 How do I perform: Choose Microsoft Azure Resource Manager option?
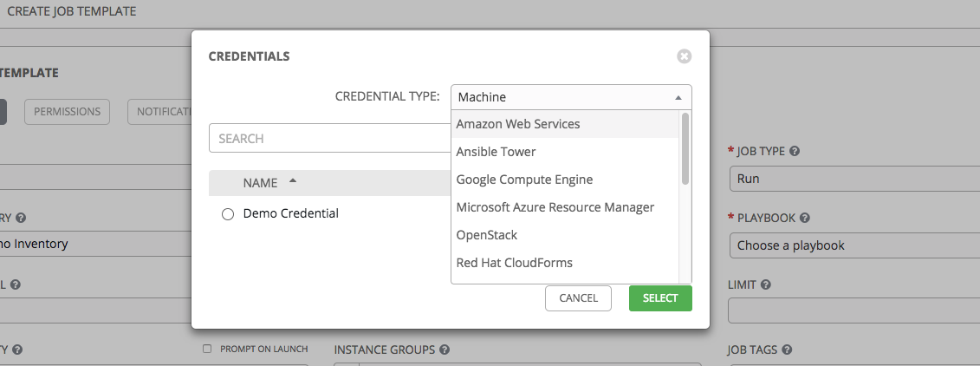[x=565, y=207]
